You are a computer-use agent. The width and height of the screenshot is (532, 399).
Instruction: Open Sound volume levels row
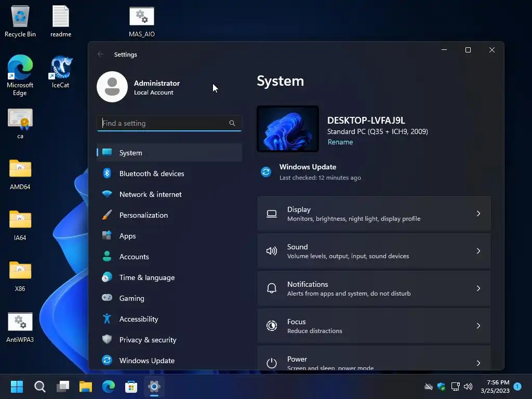click(x=374, y=251)
